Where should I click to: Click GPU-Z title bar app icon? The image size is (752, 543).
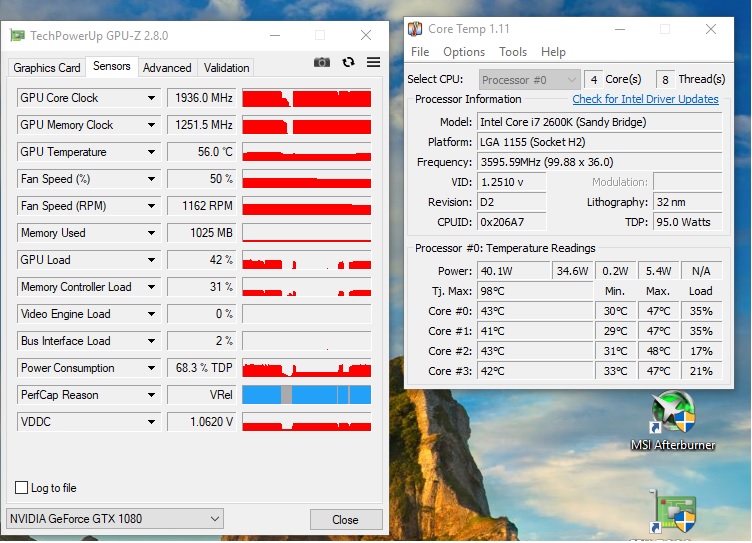coord(17,35)
